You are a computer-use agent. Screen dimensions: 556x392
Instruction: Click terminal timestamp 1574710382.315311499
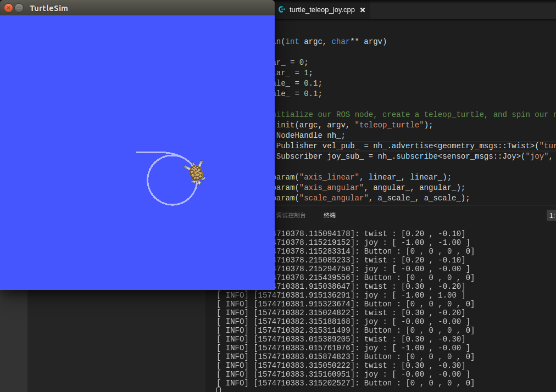[304, 331]
